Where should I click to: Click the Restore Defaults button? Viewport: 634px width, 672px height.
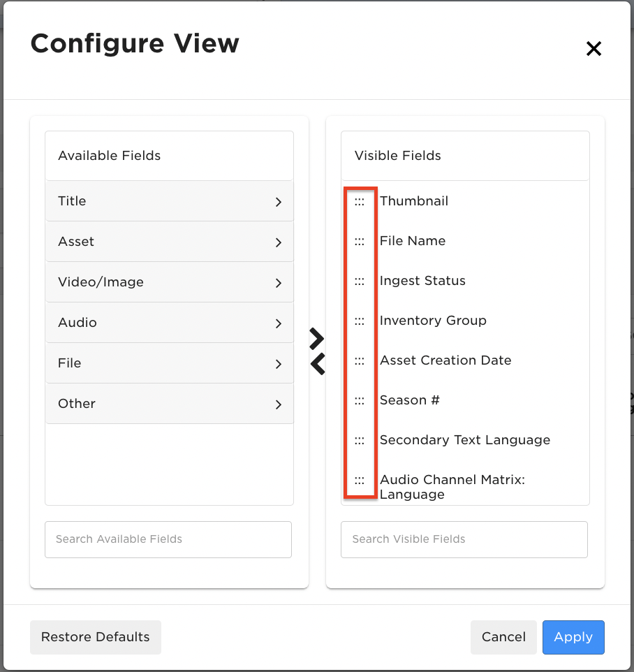point(96,637)
